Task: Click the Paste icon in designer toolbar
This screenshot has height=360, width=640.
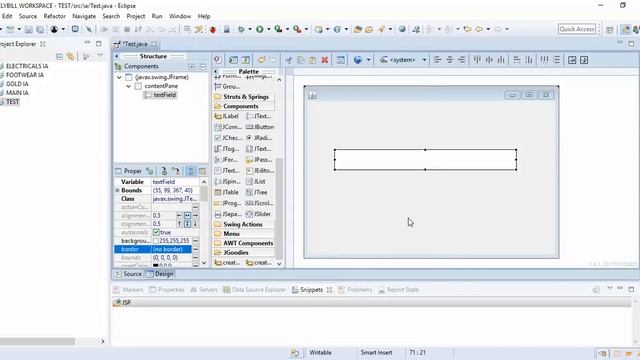Action: (312, 60)
